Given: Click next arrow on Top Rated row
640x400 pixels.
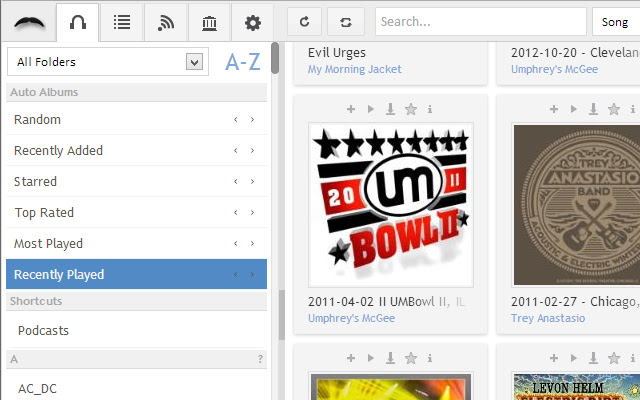Looking at the screenshot, I should click(x=252, y=213).
